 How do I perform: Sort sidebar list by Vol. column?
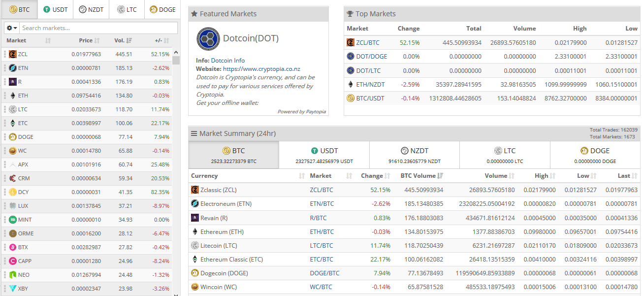point(123,40)
